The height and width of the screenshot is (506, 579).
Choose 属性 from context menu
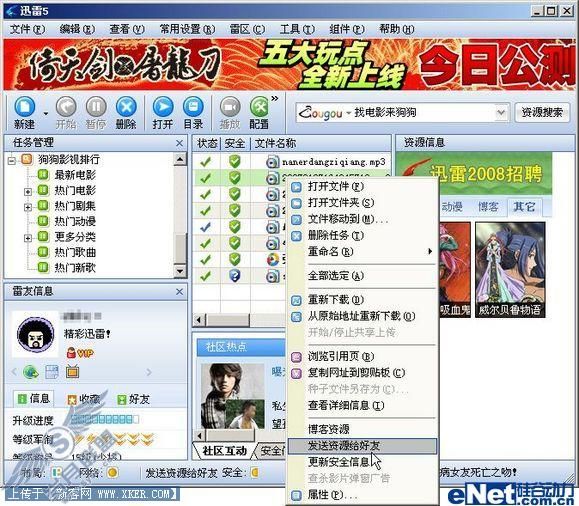[363, 495]
